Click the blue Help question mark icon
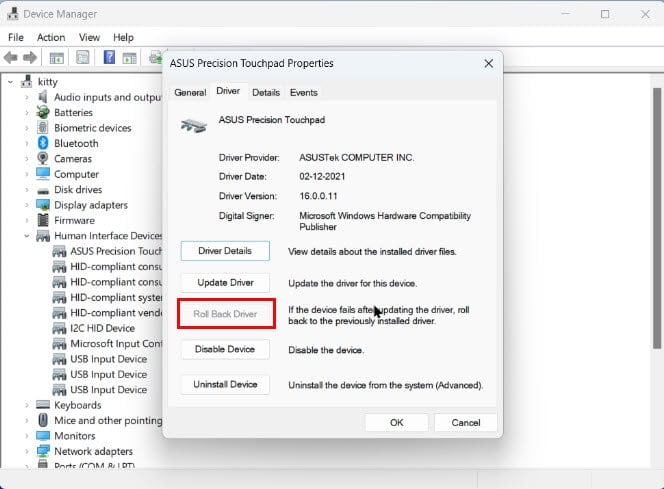664x489 pixels. pos(109,57)
